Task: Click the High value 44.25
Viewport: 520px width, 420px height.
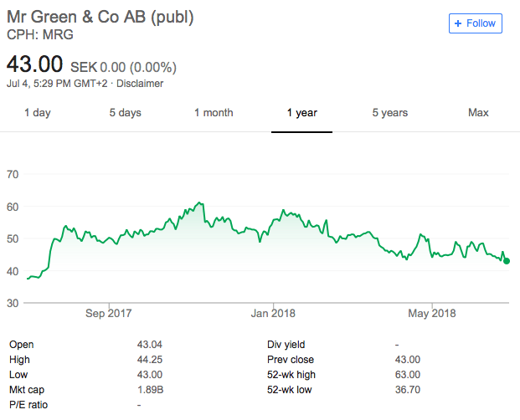Action: (150, 360)
